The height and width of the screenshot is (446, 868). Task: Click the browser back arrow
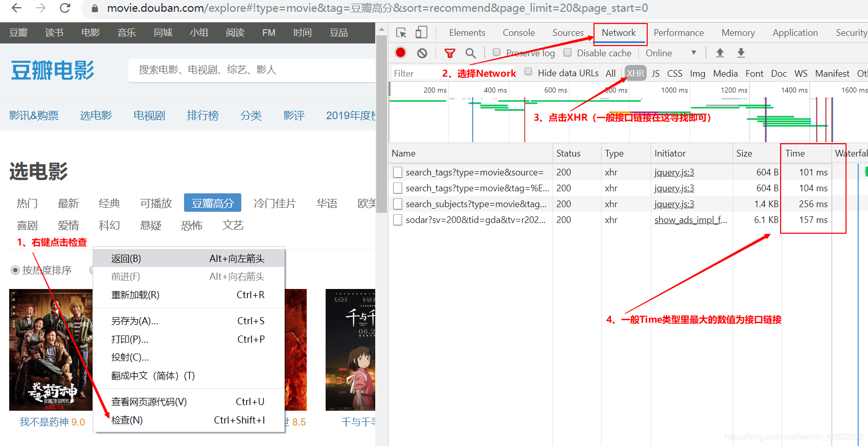coord(16,8)
